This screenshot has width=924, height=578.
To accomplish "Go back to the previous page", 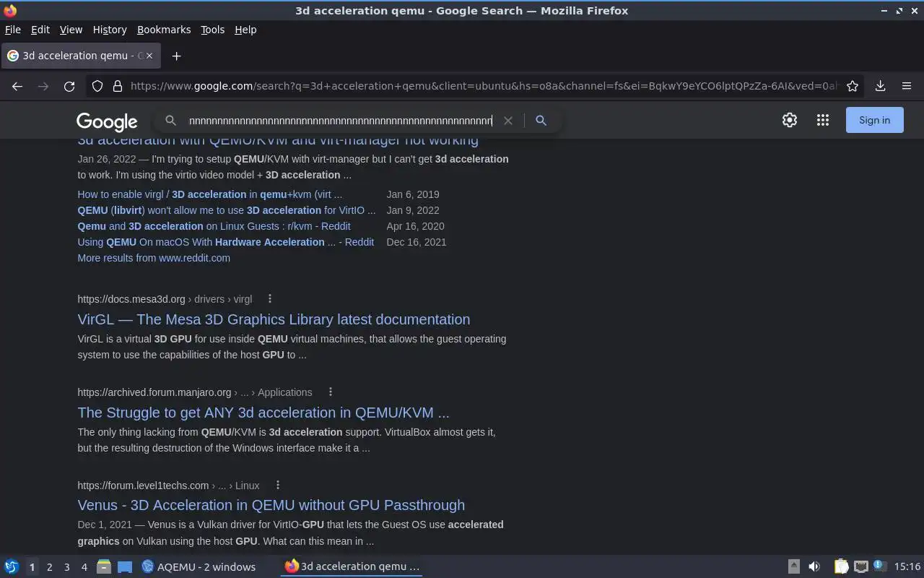I will pyautogui.click(x=17, y=86).
